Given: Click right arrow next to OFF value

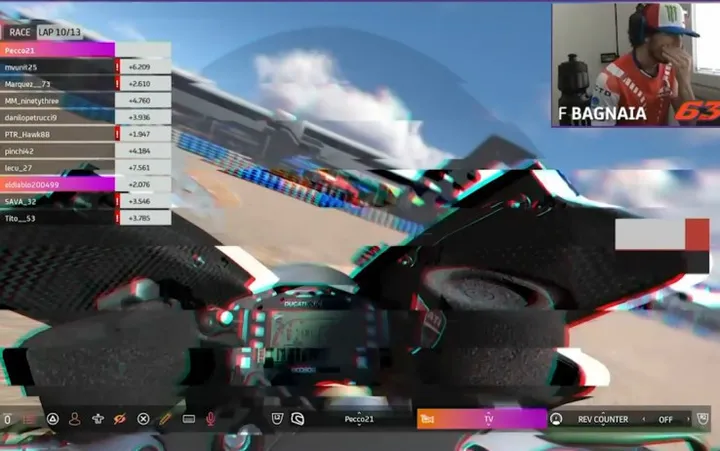Looking at the screenshot, I should [x=688, y=419].
